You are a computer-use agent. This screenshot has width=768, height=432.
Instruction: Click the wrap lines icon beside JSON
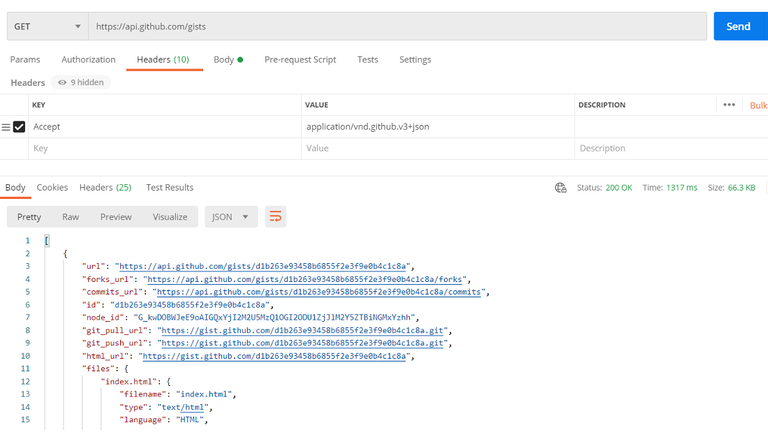click(x=275, y=217)
